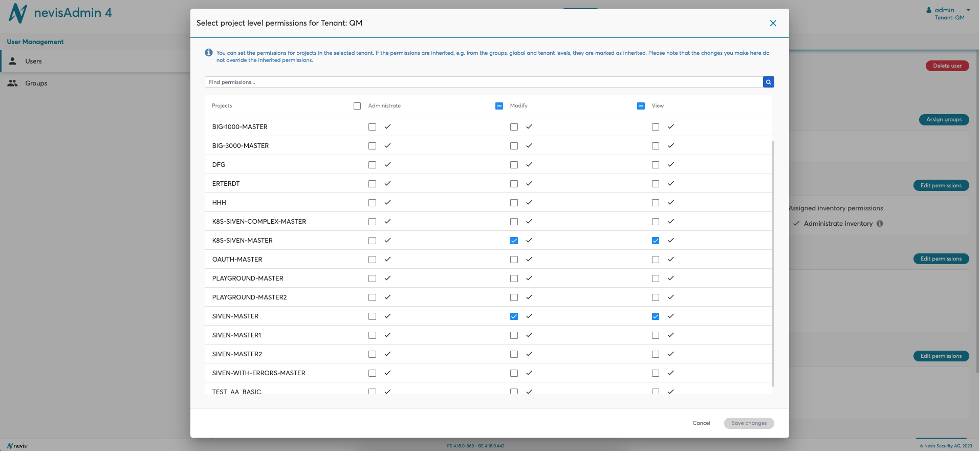Uncheck View permission for SIVEN-MASTER

pos(655,316)
